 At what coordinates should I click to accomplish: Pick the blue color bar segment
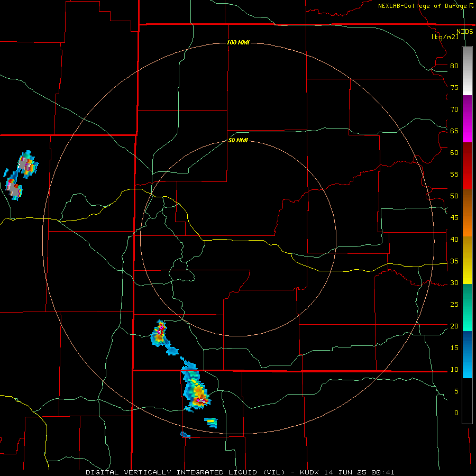(x=467, y=354)
